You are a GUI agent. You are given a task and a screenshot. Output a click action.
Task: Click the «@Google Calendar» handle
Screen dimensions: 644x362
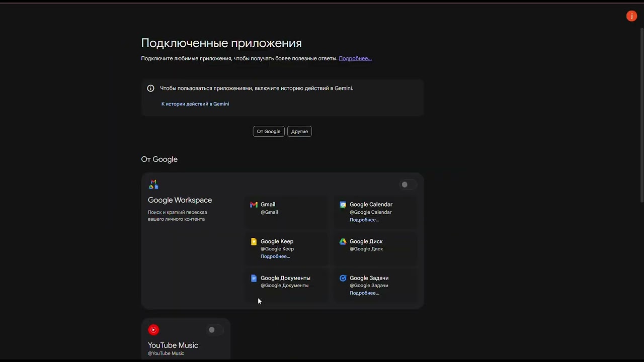[370, 212]
